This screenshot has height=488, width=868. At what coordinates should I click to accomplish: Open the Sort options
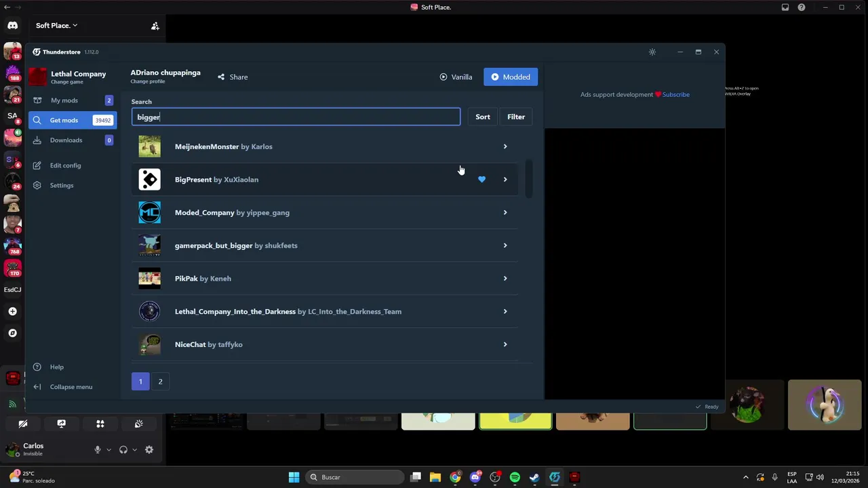[483, 117]
